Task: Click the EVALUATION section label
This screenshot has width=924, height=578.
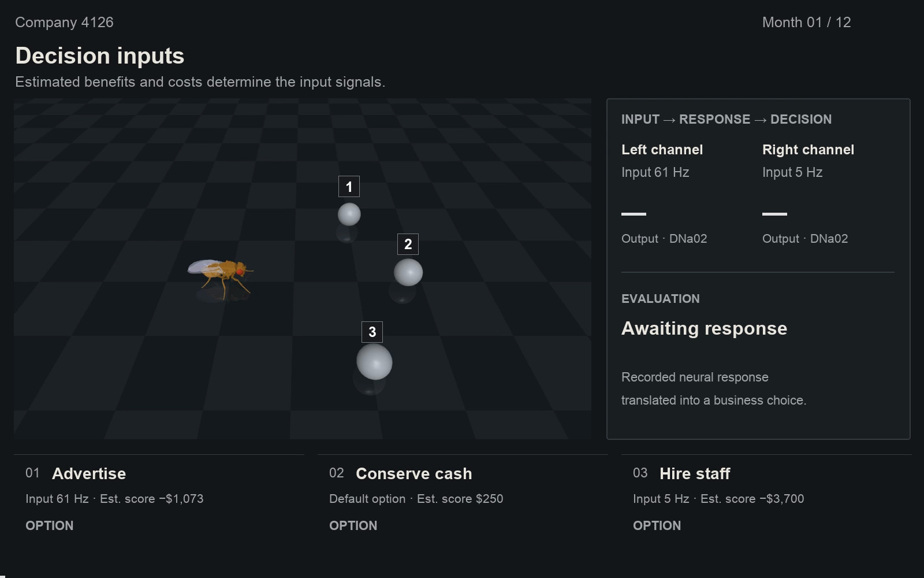Action: 660,299
